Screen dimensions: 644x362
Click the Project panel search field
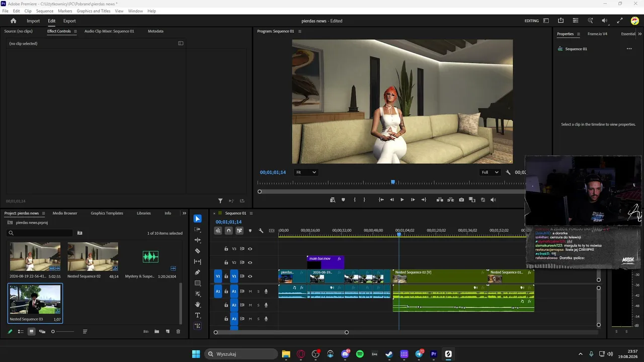click(40, 233)
